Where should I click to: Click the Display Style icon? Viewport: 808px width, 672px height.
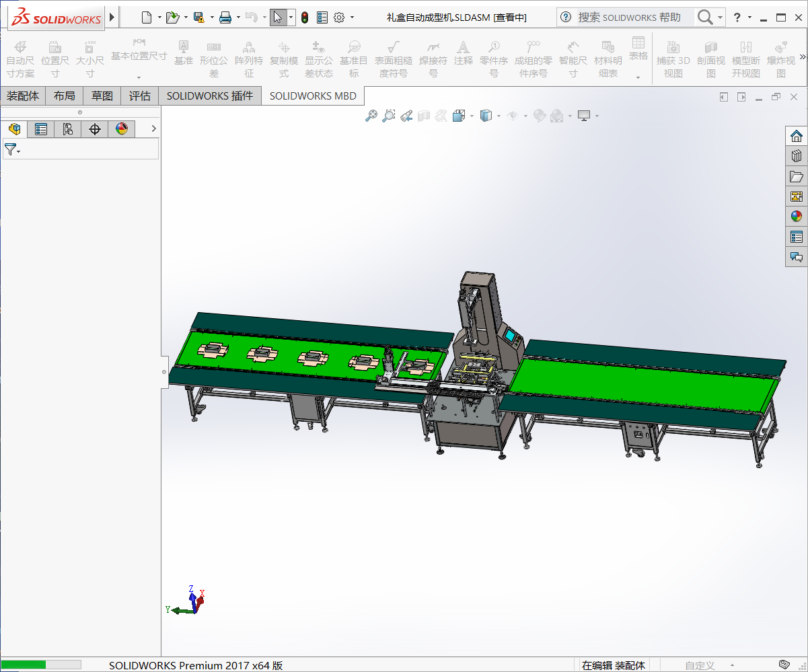coord(486,116)
